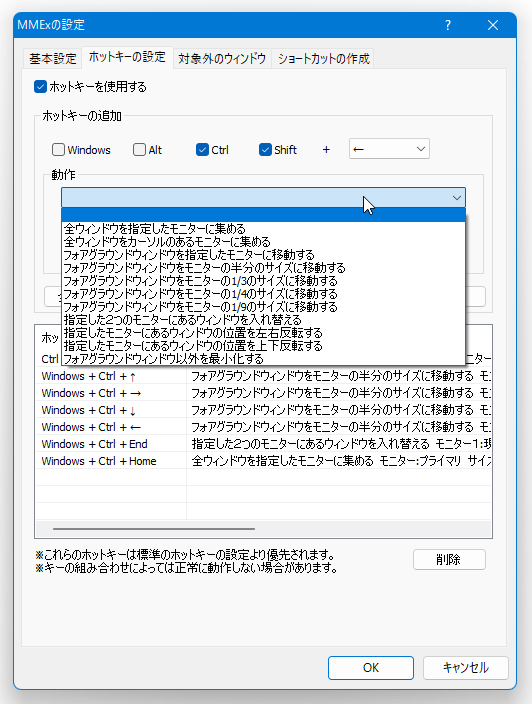Open the 対象外のウィンドウ tab
532x704 pixels.
click(x=222, y=59)
